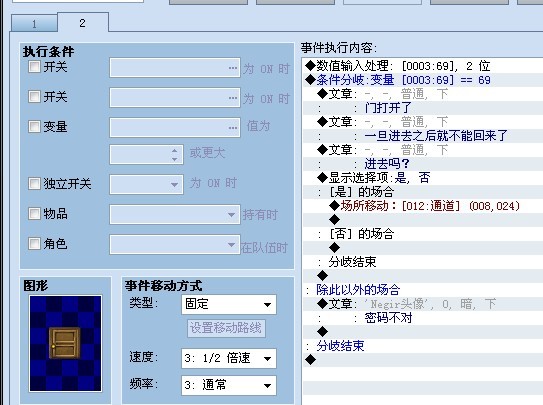
Task: Select the 场所移动 [012:通道] command
Action: 423,206
